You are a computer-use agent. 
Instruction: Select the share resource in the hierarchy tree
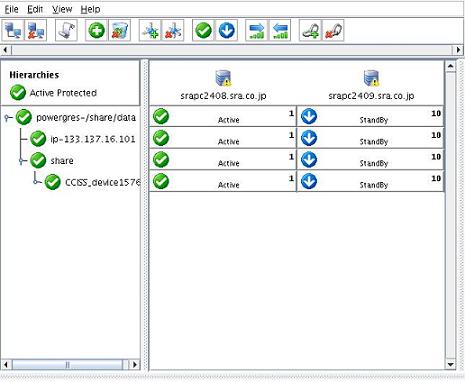(x=62, y=161)
